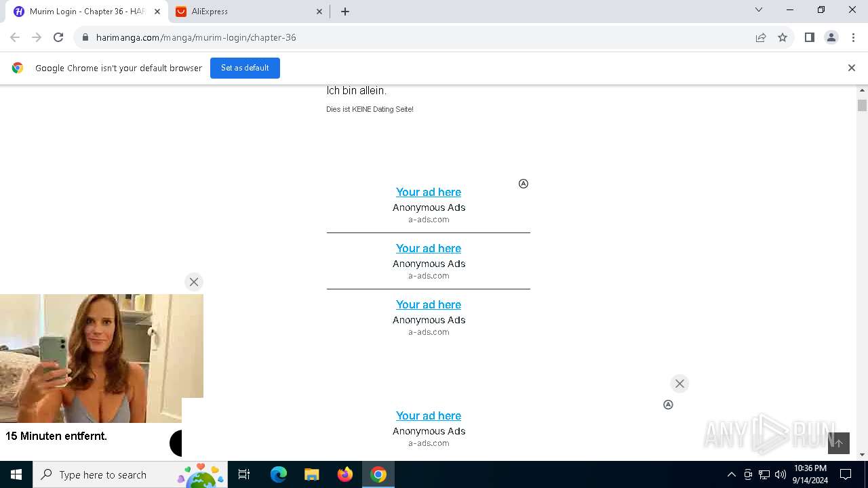Open the Windows Start menu

pyautogui.click(x=16, y=474)
